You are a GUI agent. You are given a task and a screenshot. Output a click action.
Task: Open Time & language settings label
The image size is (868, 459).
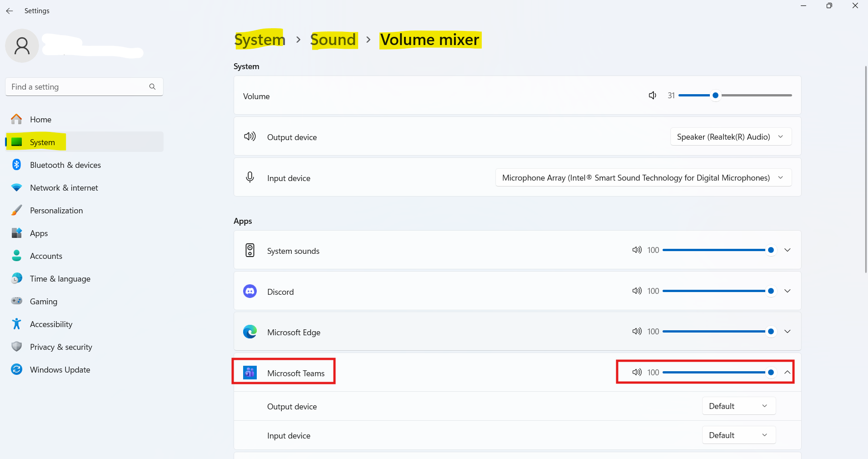[60, 278]
